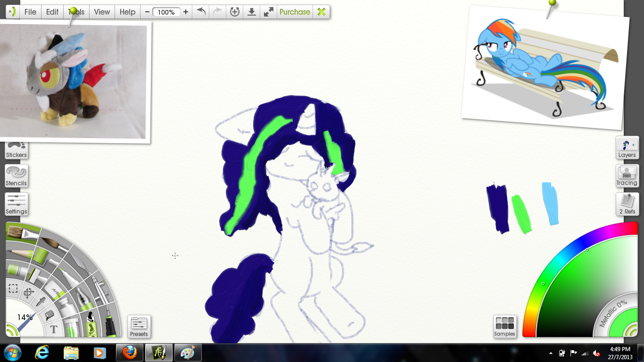644x362 pixels.
Task: Open the Stickers panel
Action: pos(17,150)
